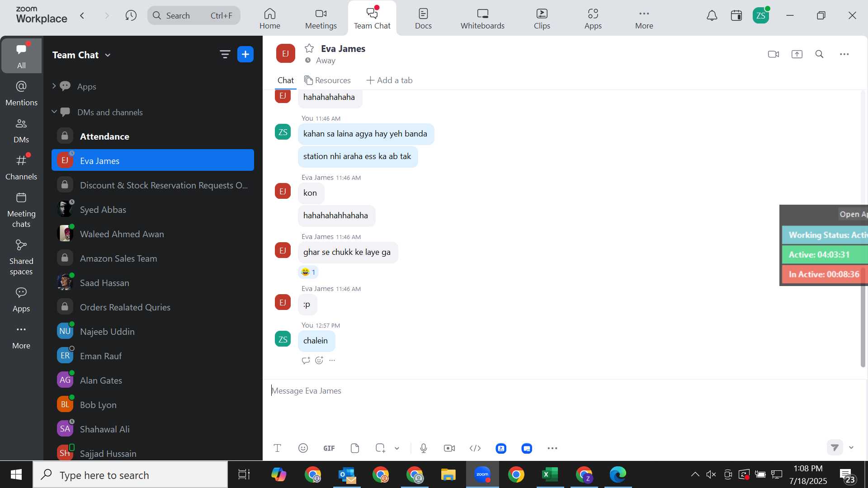The width and height of the screenshot is (868, 488).
Task: Open the Channels sidebar section
Action: (x=21, y=168)
